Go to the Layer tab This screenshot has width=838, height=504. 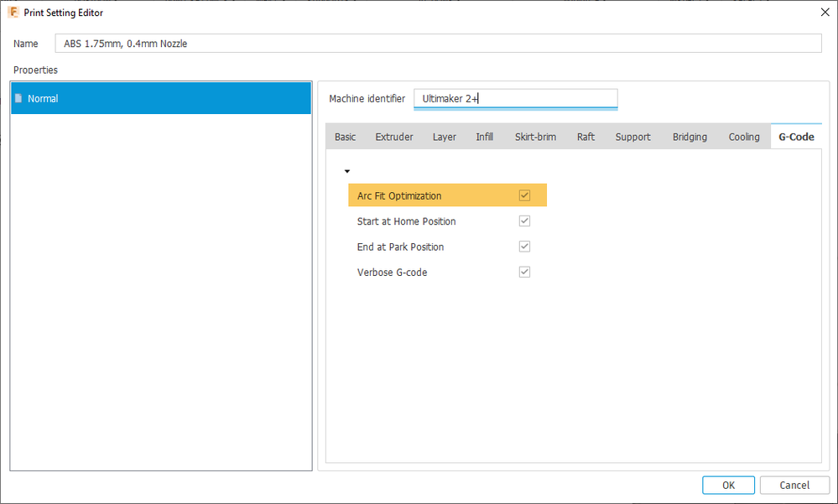pos(444,137)
